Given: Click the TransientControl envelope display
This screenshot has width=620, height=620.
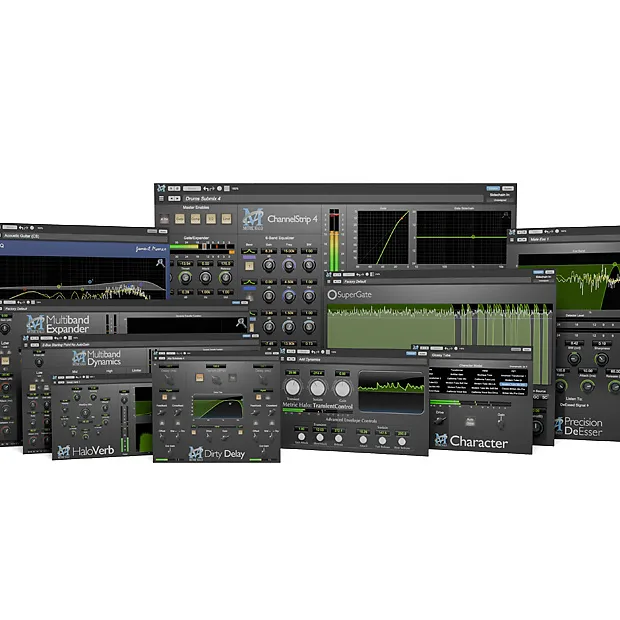Looking at the screenshot, I should [391, 392].
